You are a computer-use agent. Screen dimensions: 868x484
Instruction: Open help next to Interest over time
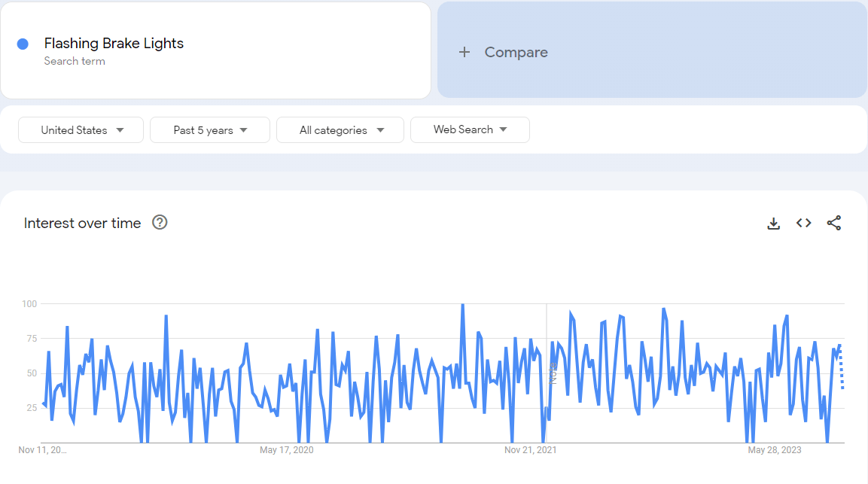click(160, 223)
